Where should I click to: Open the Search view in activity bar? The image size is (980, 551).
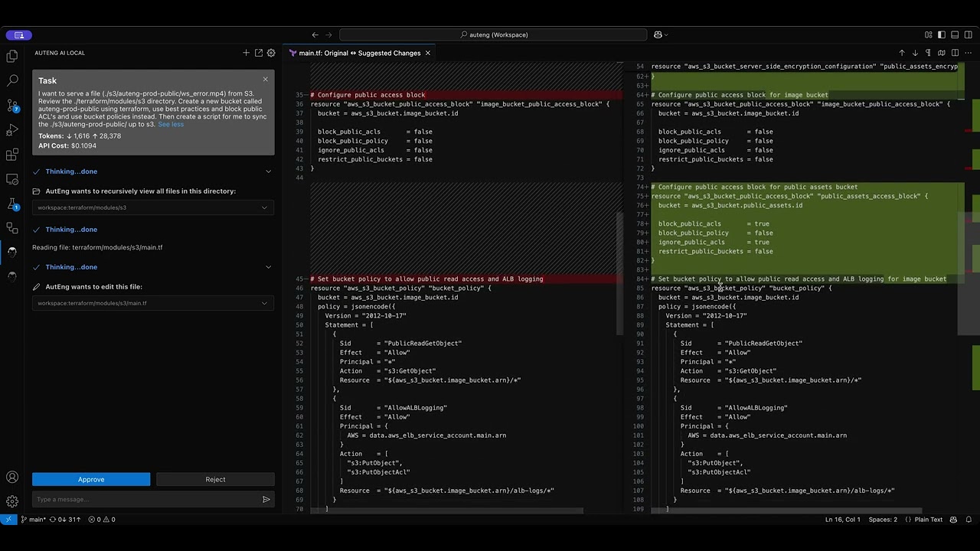[12, 80]
